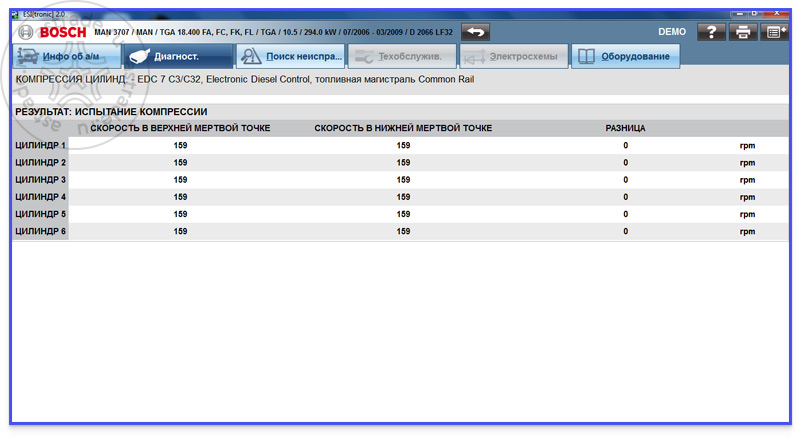Select the ЦИЛИНДР 4 row label
The width and height of the screenshot is (799, 437).
40,197
